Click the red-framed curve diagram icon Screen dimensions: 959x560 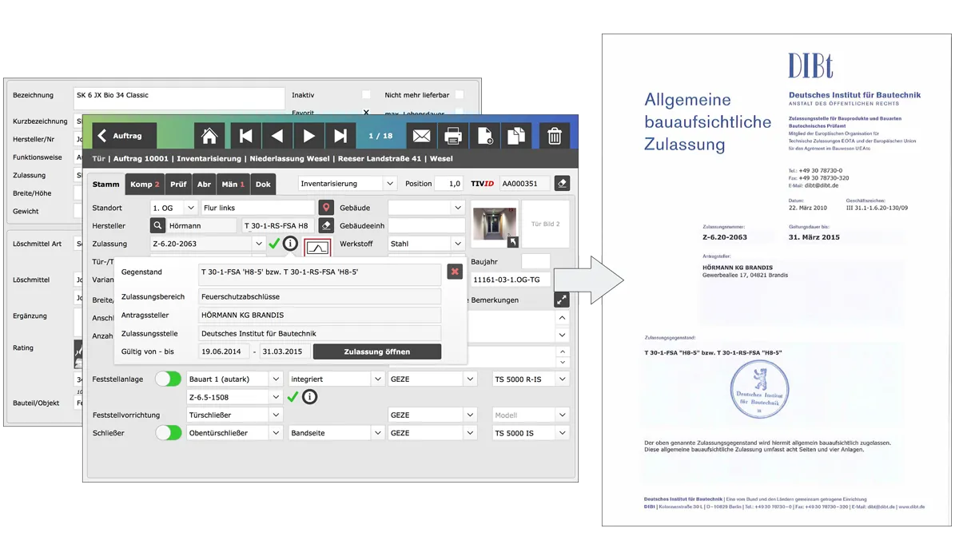point(317,248)
